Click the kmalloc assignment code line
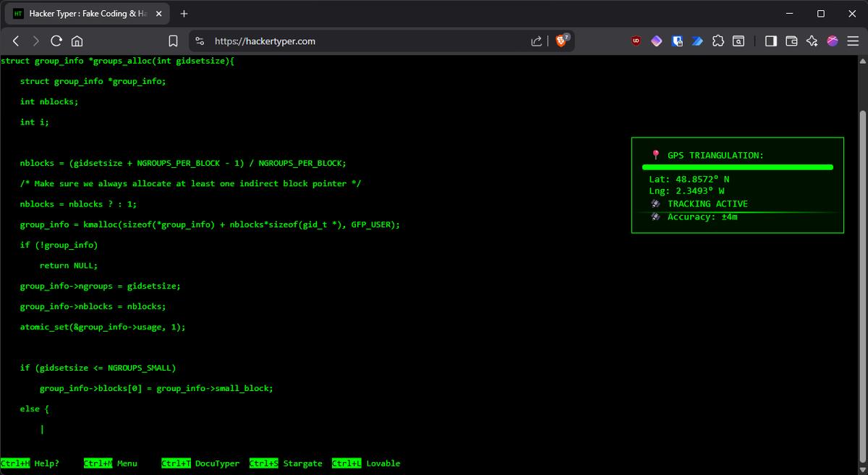 [210, 225]
